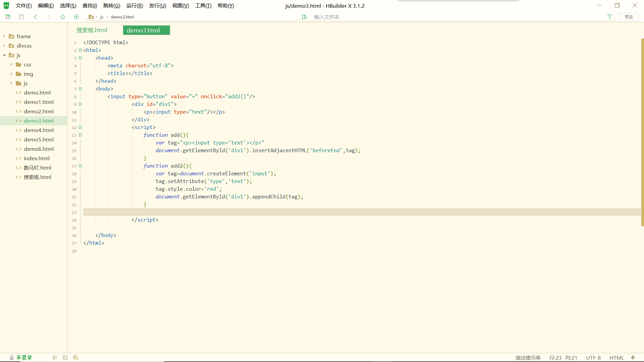Open the 运行(R) menu
The image size is (644, 362).
click(135, 6)
